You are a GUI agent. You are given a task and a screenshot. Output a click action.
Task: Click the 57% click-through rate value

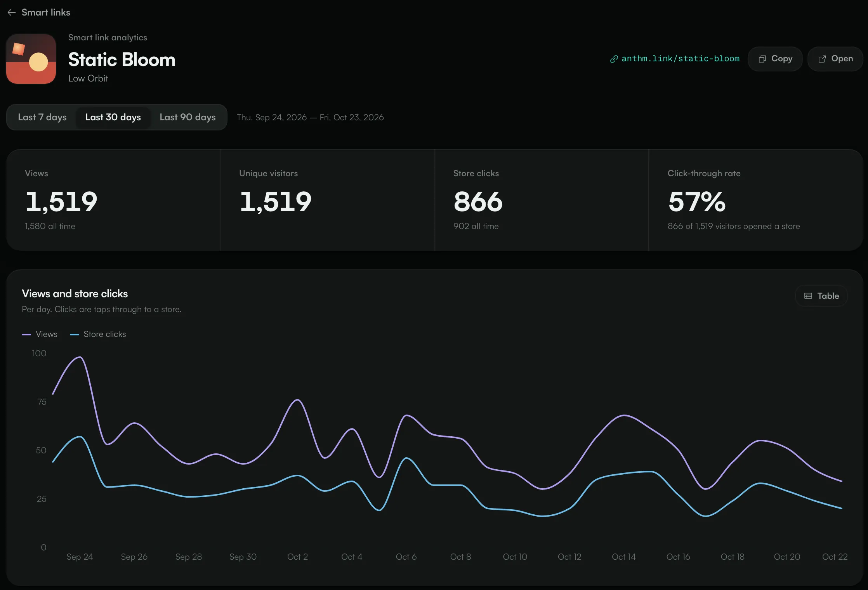click(697, 202)
